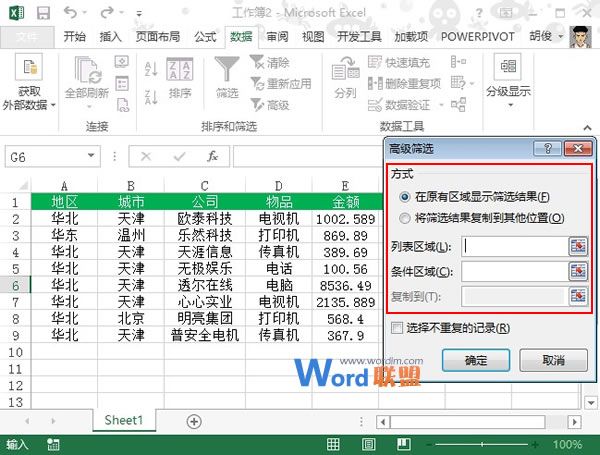The width and height of the screenshot is (600, 455).
Task: Clear the filter (清除)
Action: point(270,62)
